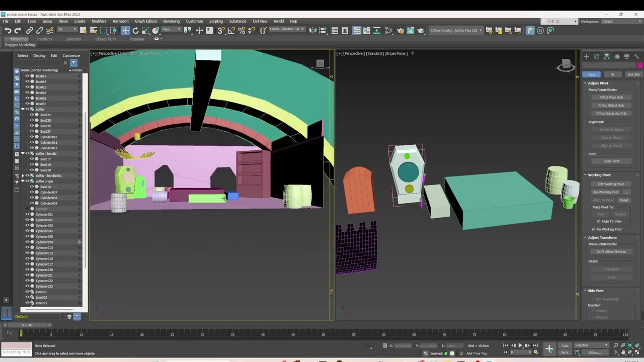This screenshot has width=644, height=362.
Task: Open the Rendered Frame Window icon
Action: (x=411, y=31)
